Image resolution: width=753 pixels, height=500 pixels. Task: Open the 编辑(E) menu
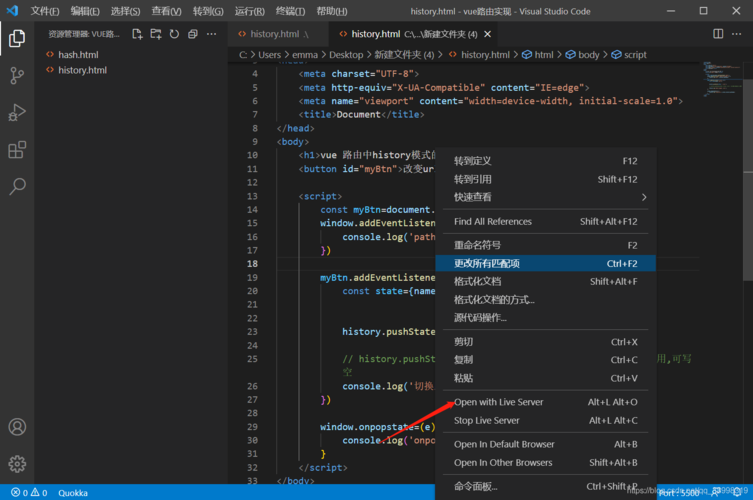(85, 11)
